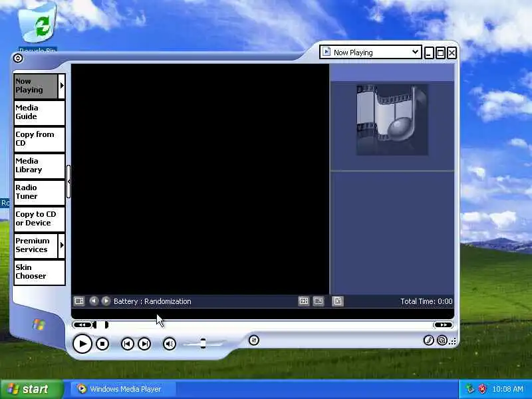This screenshot has width=532, height=399.
Task: Click the album art film and note thumbnail
Action: [x=392, y=120]
